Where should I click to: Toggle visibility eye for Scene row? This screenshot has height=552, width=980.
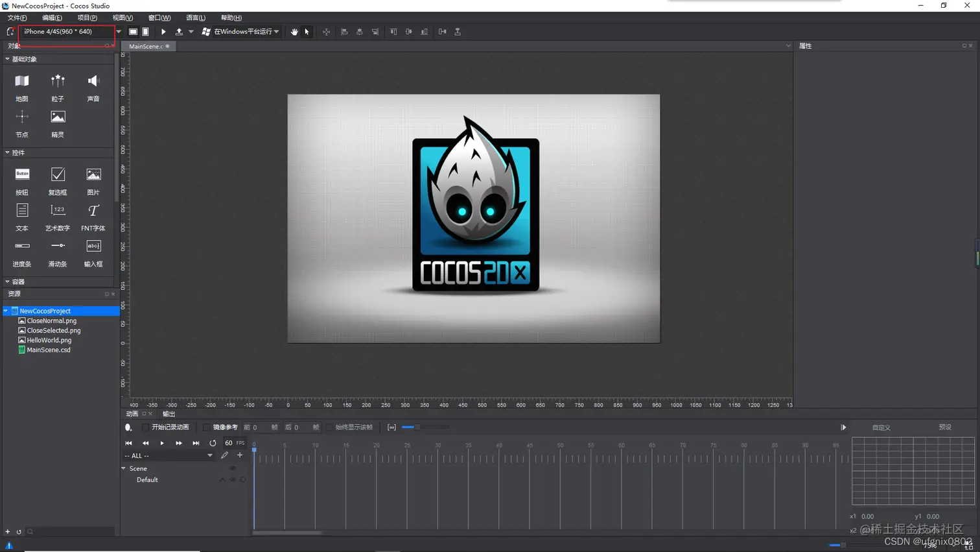[233, 468]
